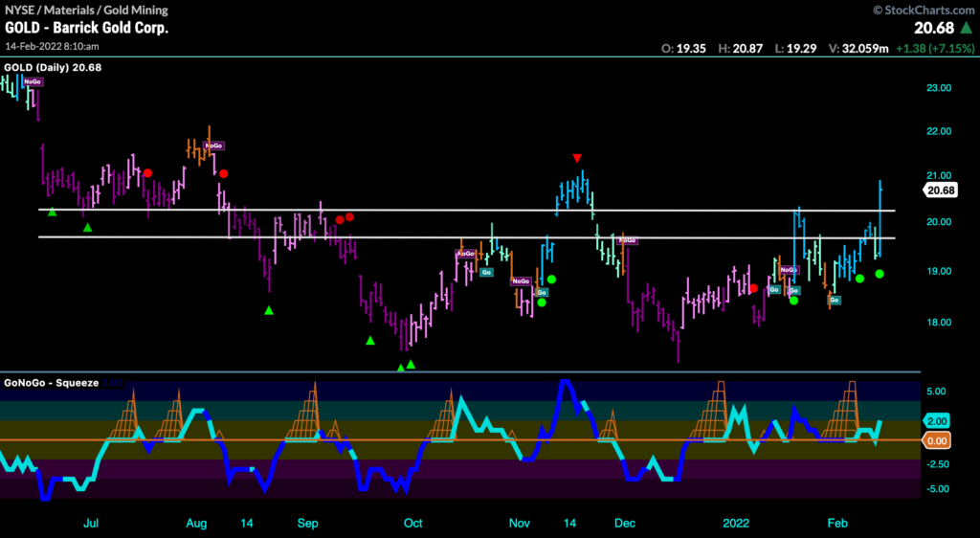
Task: Select the last Go flag below the late-January low
Action: coord(835,301)
